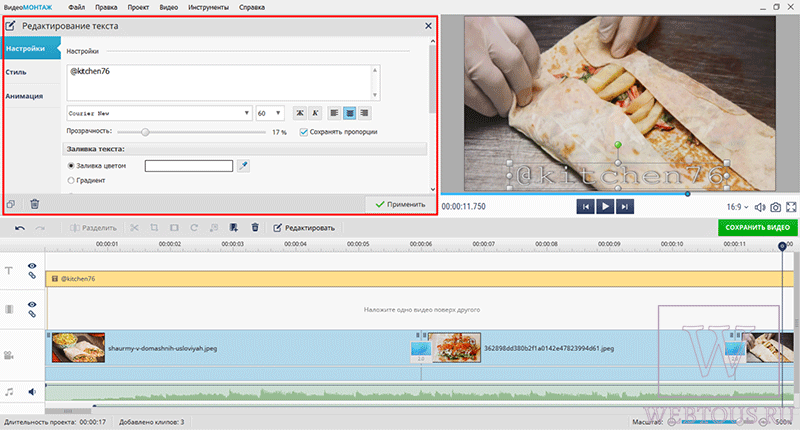Screen dimensions: 800x430
Task: Toggle bold text formatting
Action: tap(299, 113)
